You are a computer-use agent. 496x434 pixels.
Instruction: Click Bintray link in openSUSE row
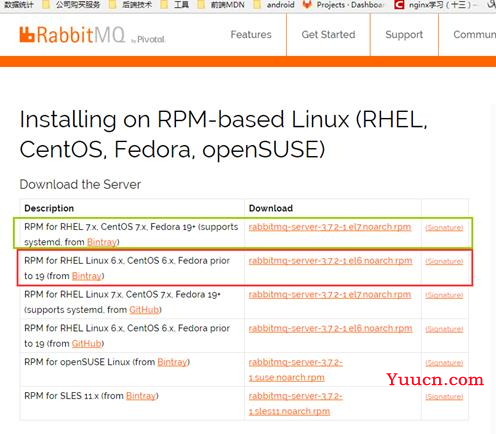(x=172, y=362)
